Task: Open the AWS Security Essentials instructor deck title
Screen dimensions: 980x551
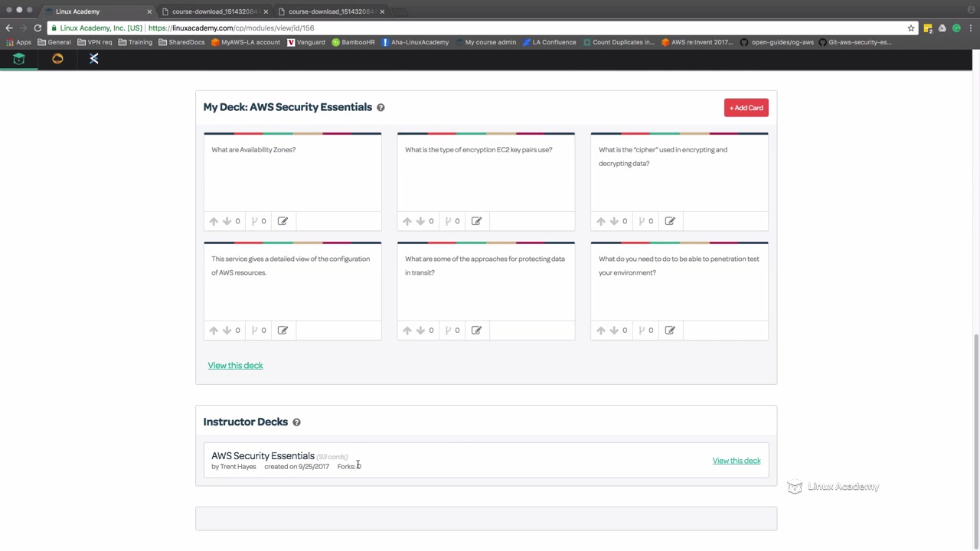Action: (x=263, y=456)
